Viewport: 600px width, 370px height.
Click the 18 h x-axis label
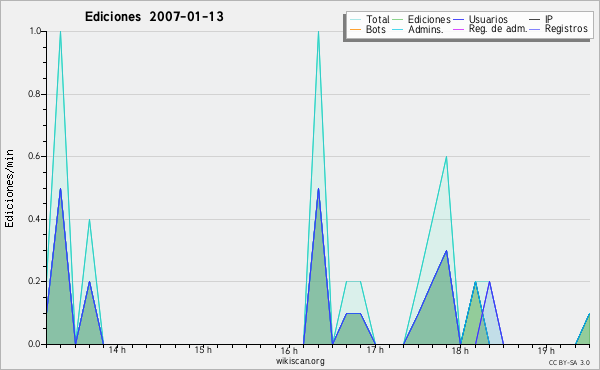click(460, 350)
